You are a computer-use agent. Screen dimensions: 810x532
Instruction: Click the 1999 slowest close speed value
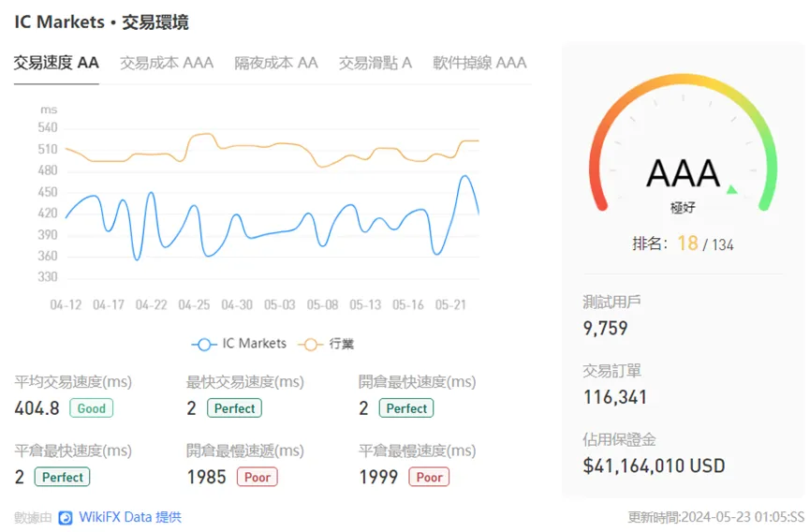coord(378,478)
